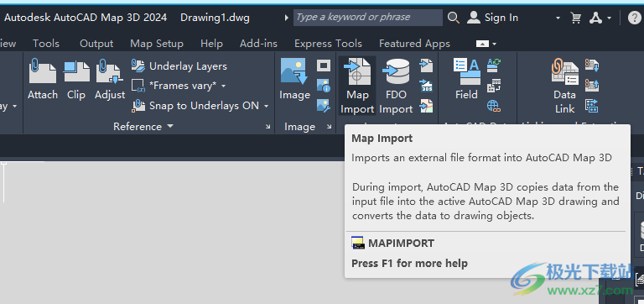Image resolution: width=644 pixels, height=304 pixels.
Task: Click the image information icon
Action: click(x=324, y=86)
